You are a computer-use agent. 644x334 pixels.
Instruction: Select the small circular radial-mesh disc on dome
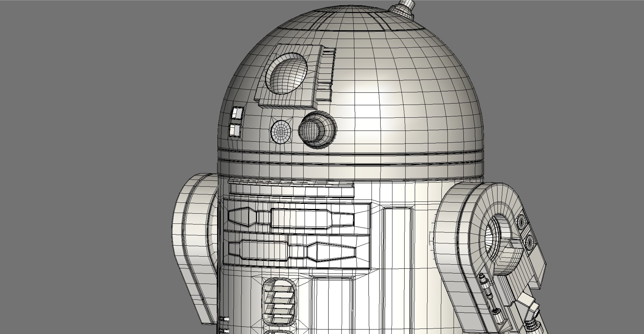click(281, 131)
